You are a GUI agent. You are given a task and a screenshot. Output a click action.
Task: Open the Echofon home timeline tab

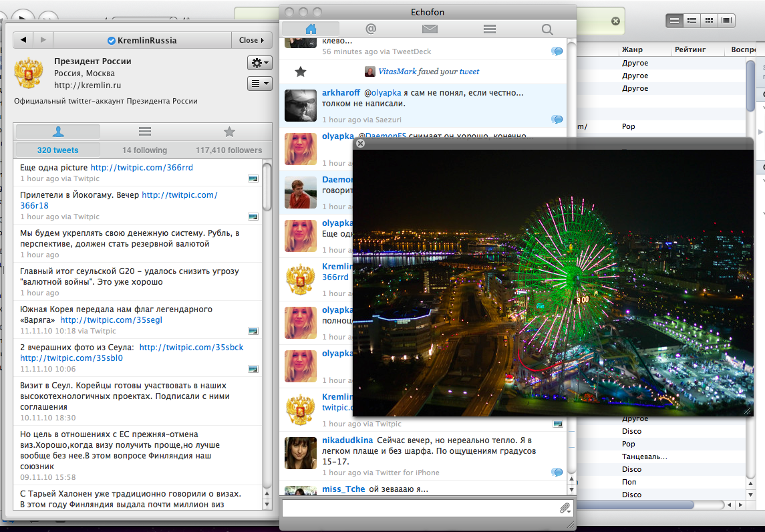pyautogui.click(x=311, y=29)
